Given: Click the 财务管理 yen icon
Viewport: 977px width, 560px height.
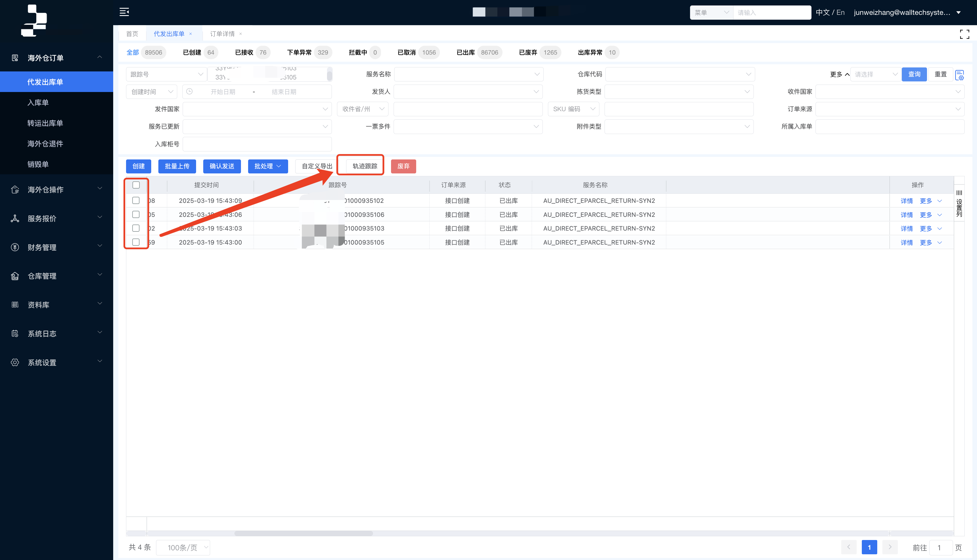Looking at the screenshot, I should 15,247.
